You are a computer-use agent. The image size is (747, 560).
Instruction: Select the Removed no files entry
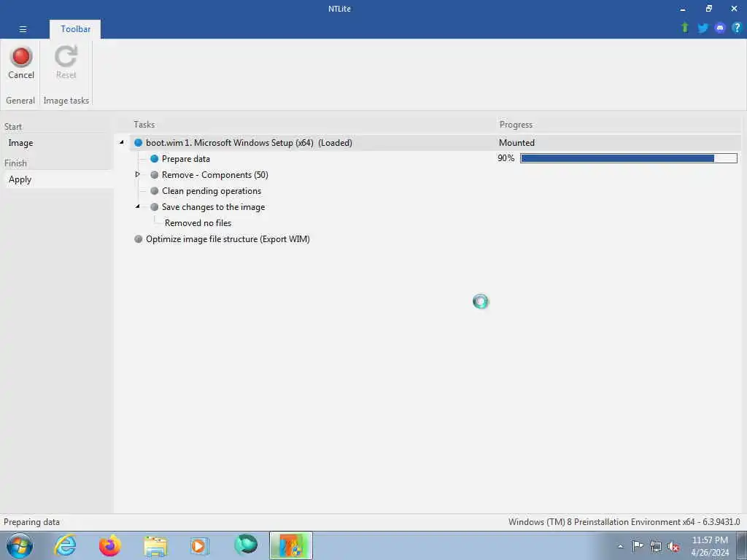coord(198,223)
